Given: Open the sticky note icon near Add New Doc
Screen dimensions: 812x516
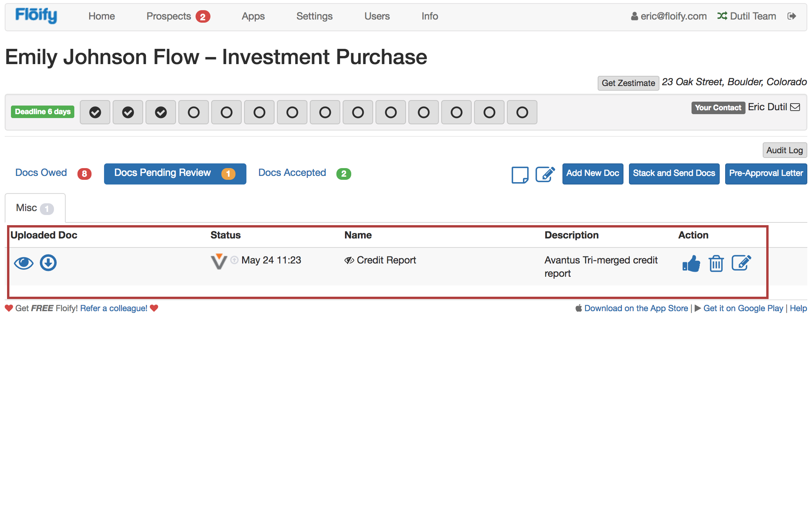Looking at the screenshot, I should (520, 174).
